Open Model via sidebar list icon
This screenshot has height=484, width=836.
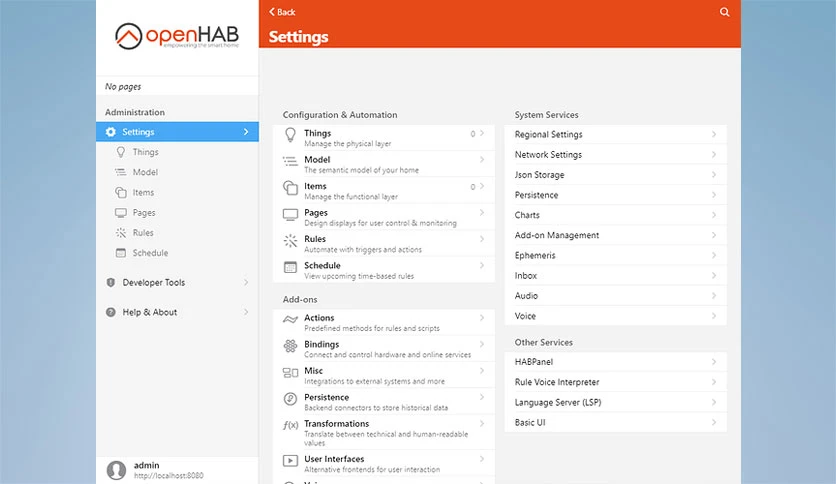120,172
